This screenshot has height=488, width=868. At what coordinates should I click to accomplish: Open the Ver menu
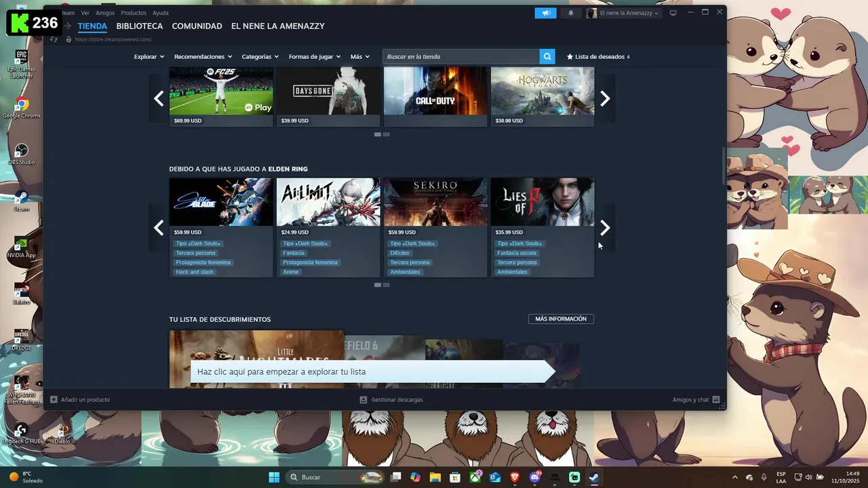click(x=85, y=13)
